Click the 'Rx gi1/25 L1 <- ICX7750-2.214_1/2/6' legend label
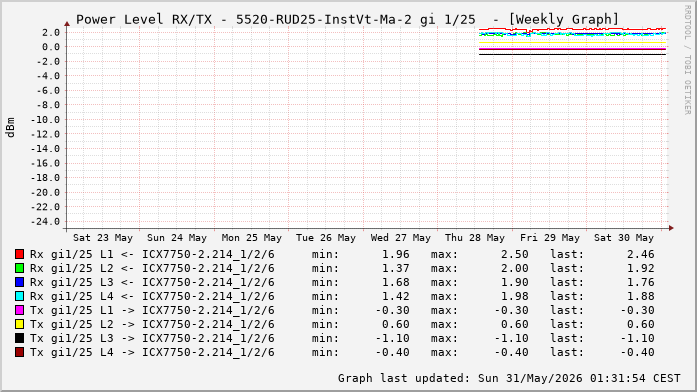The height and width of the screenshot is (392, 697). click(152, 255)
